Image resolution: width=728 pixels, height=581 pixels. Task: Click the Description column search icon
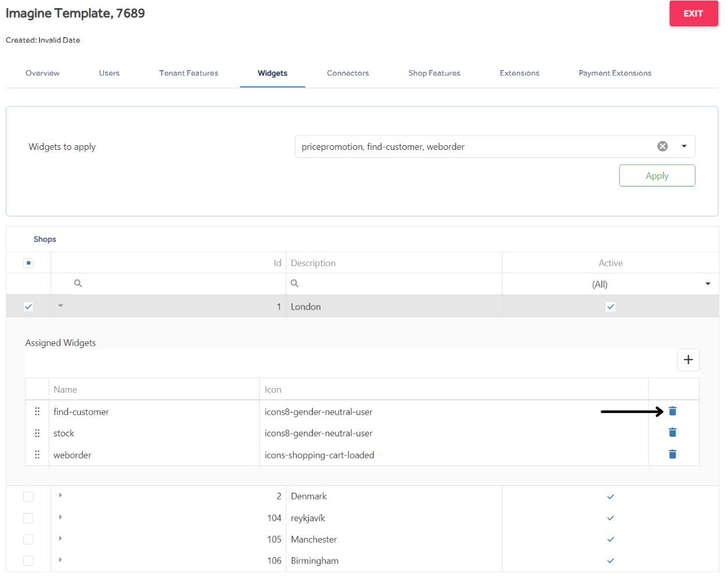(295, 284)
